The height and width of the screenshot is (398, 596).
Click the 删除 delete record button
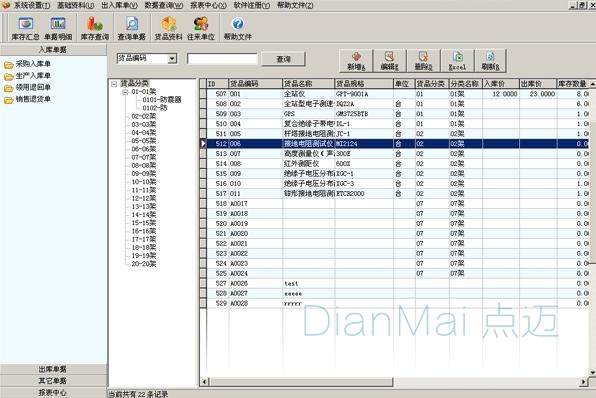(x=423, y=61)
